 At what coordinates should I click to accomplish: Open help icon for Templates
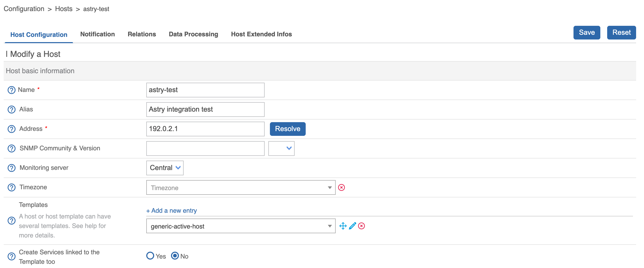point(12,221)
